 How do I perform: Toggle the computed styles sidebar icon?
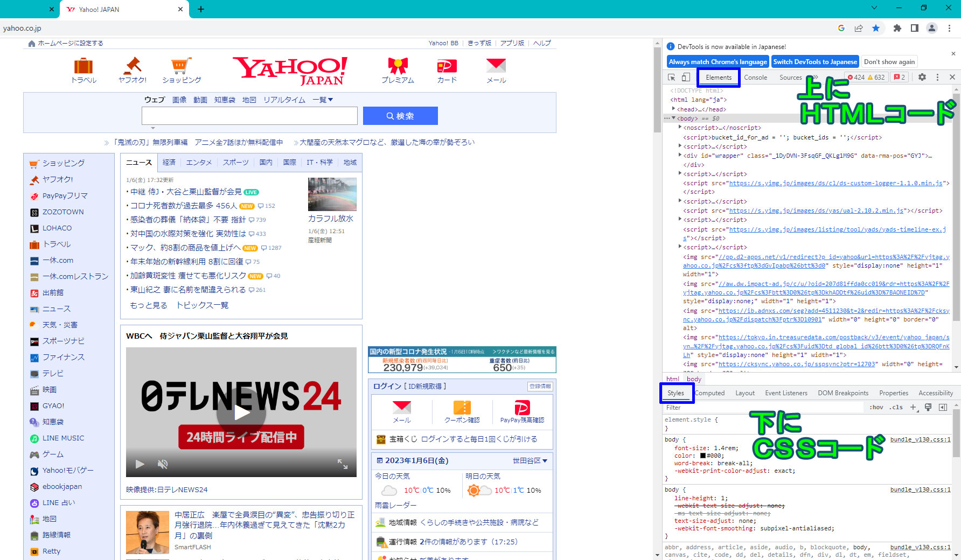tap(943, 408)
